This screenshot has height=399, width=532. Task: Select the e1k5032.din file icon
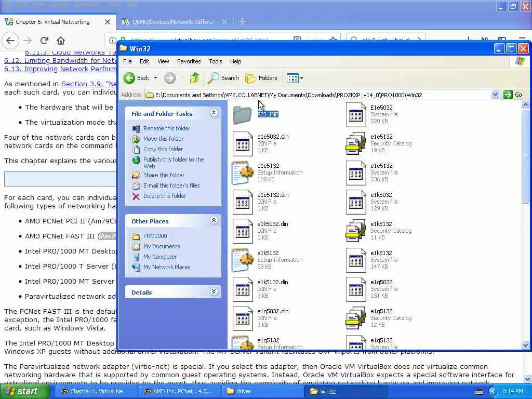click(243, 231)
